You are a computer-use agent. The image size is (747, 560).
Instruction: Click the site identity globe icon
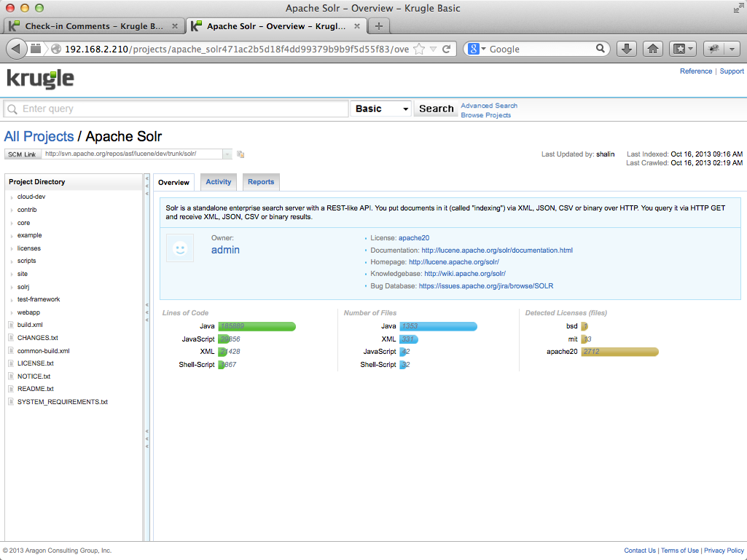(x=56, y=49)
